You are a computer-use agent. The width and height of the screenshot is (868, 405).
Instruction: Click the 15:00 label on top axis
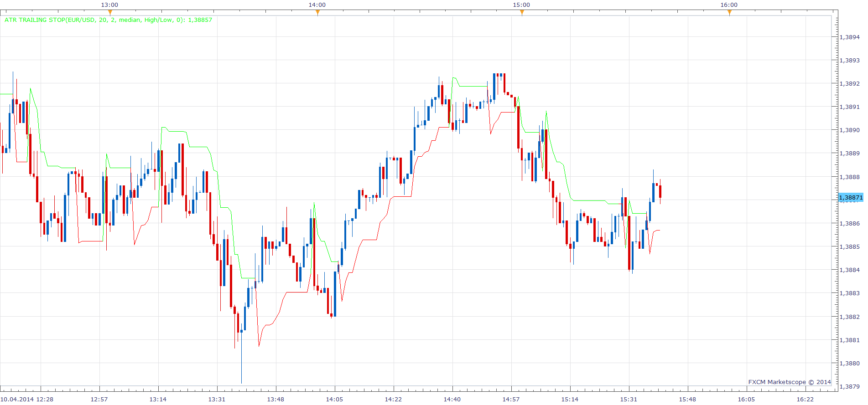pyautogui.click(x=521, y=5)
